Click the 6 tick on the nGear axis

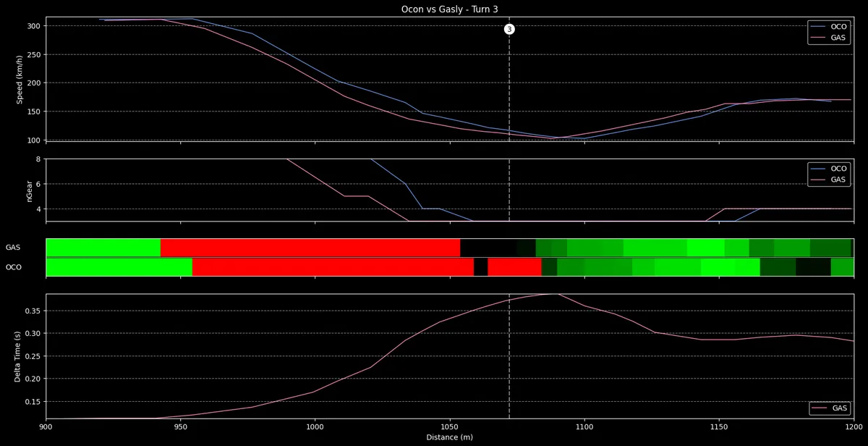(38, 184)
